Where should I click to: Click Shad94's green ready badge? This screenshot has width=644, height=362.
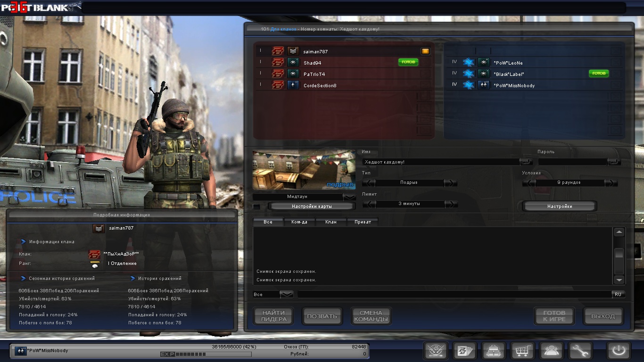pos(408,62)
